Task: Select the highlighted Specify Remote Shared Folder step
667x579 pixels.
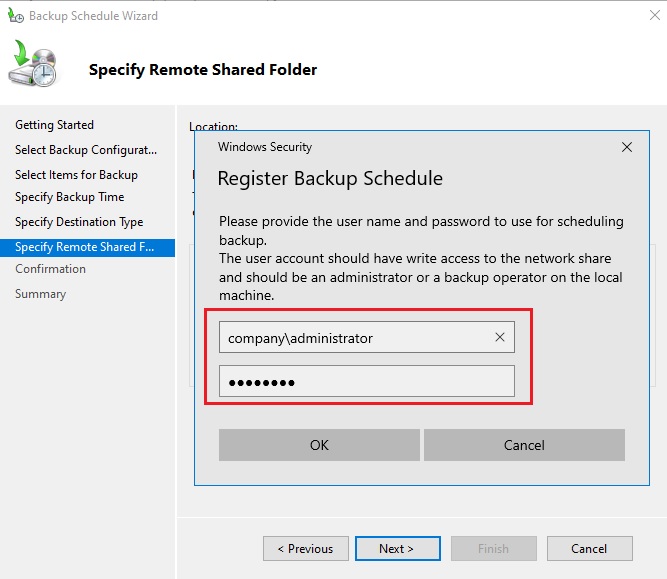Action: [86, 247]
